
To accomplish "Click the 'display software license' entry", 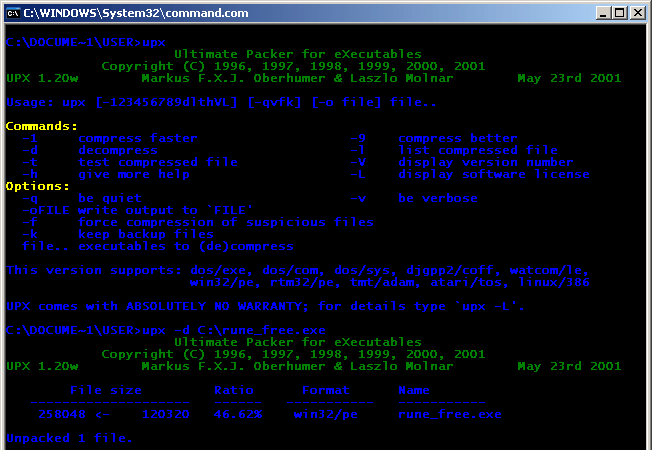I will click(493, 174).
